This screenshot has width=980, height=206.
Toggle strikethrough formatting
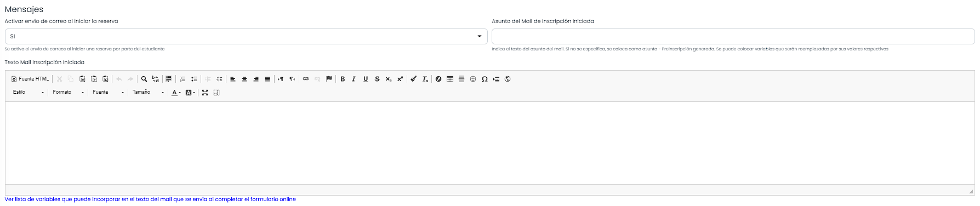[x=377, y=79]
